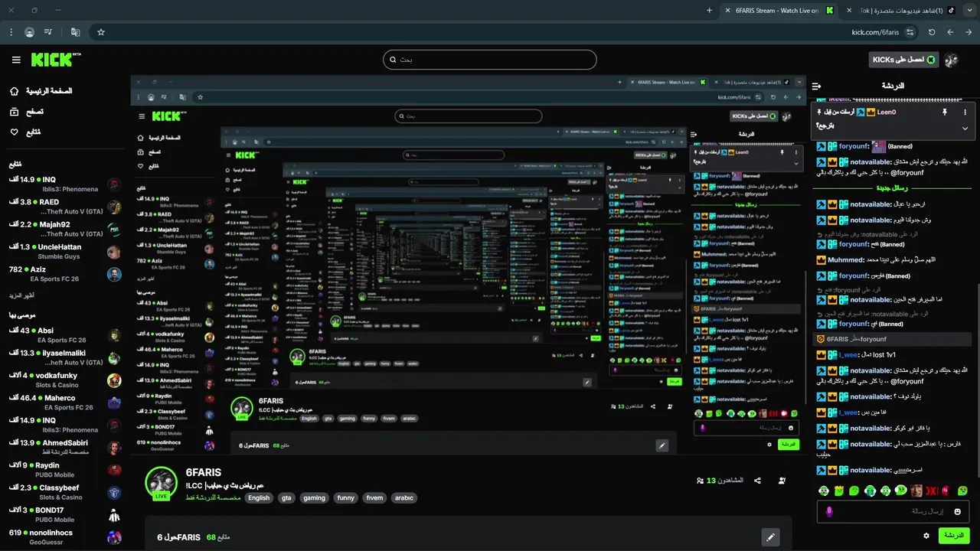Open the Maherco recommended channel
The height and width of the screenshot is (551, 980).
(x=65, y=403)
